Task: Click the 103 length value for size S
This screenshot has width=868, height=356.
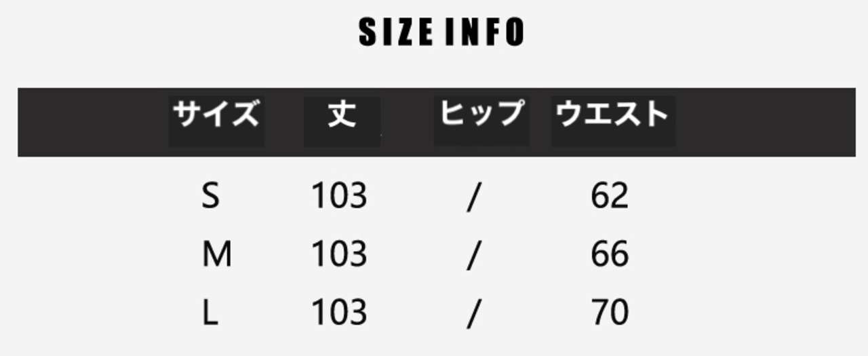Action: point(339,197)
